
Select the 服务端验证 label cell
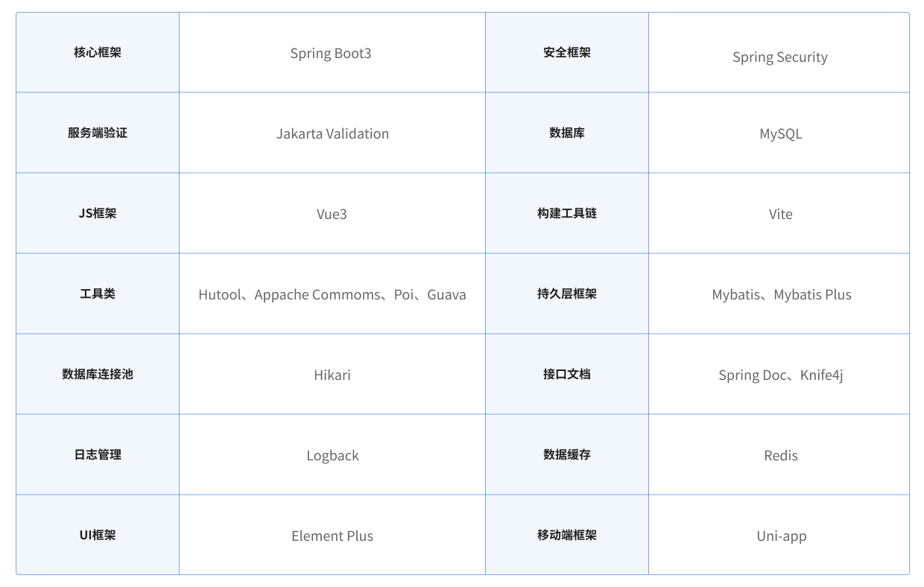click(x=98, y=133)
